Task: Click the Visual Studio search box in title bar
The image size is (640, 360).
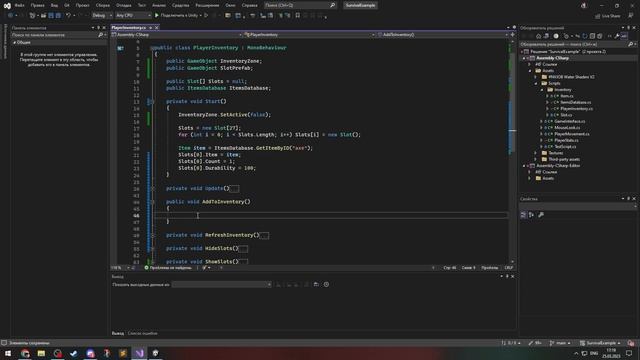Action: [x=300, y=5]
